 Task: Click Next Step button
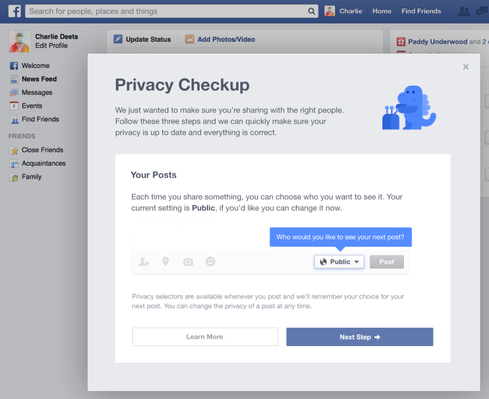coord(360,337)
